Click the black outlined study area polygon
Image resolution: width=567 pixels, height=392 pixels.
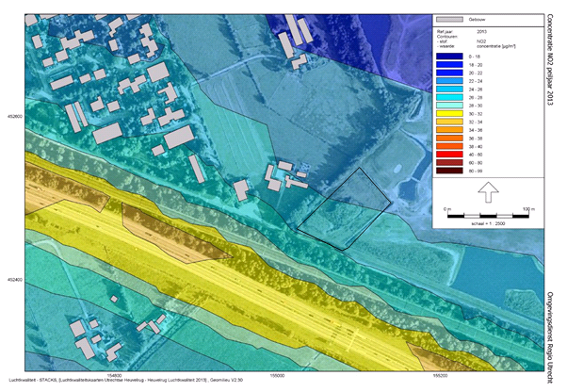[344, 209]
